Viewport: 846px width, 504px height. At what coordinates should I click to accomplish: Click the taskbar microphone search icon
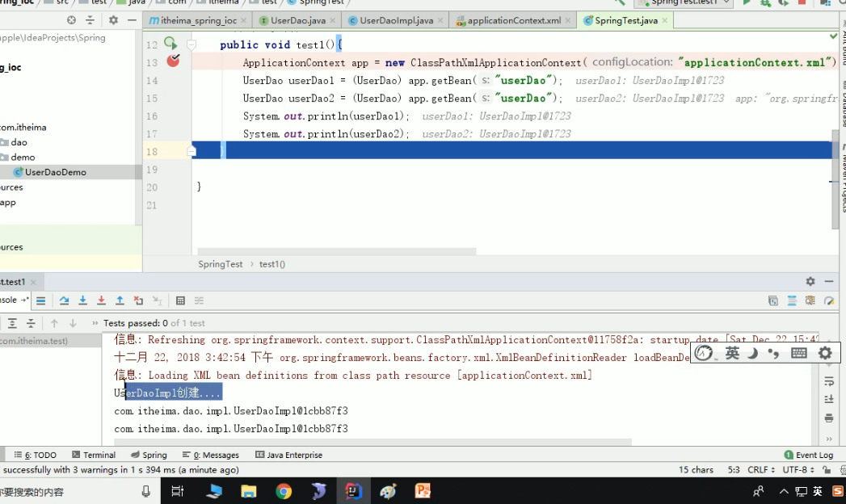pyautogui.click(x=145, y=491)
